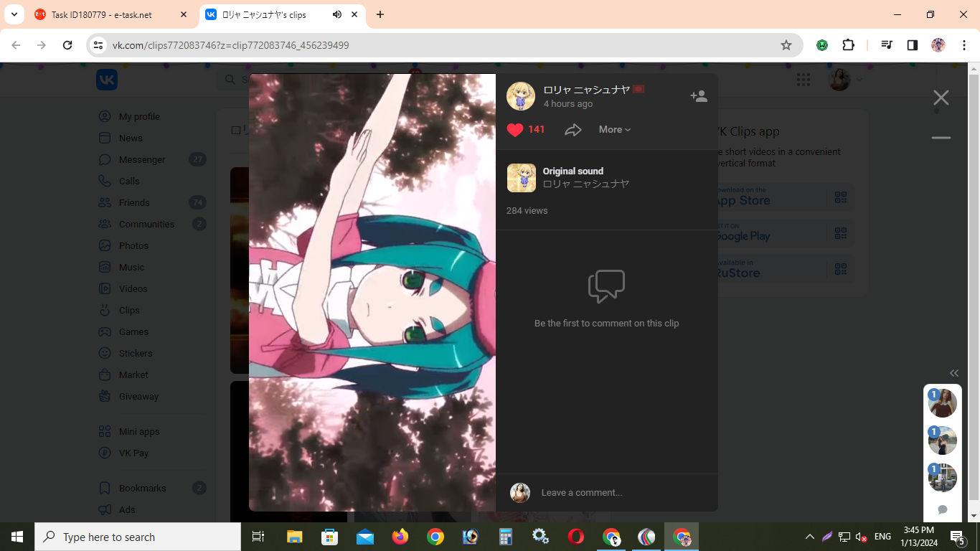Screen dimensions: 980x551
Task: Open Giveaway in sidebar
Action: tap(138, 396)
